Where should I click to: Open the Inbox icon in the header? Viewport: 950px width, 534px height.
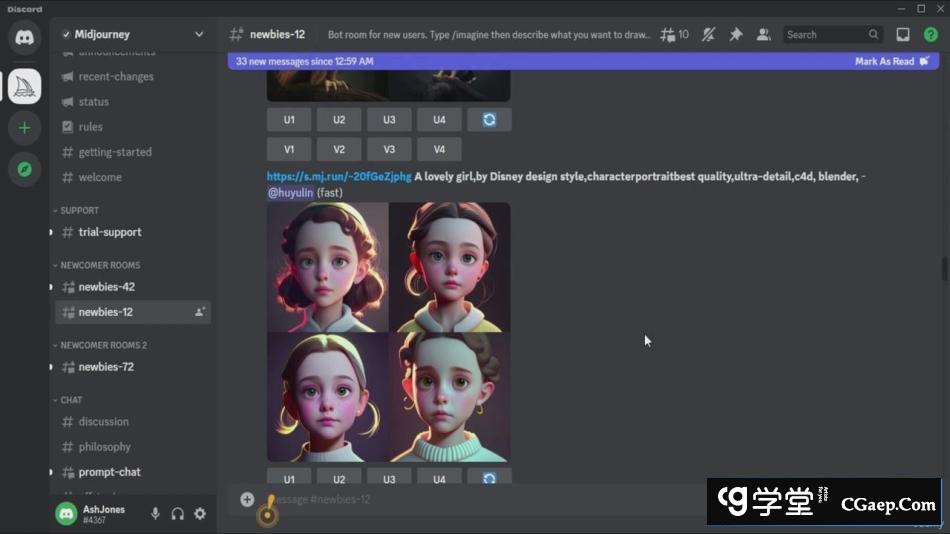click(x=903, y=34)
